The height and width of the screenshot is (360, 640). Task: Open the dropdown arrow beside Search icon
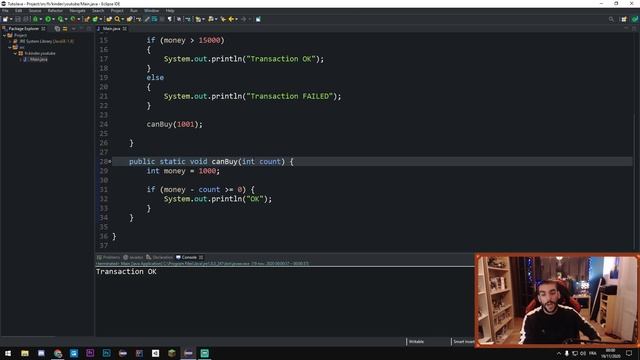click(122, 19)
